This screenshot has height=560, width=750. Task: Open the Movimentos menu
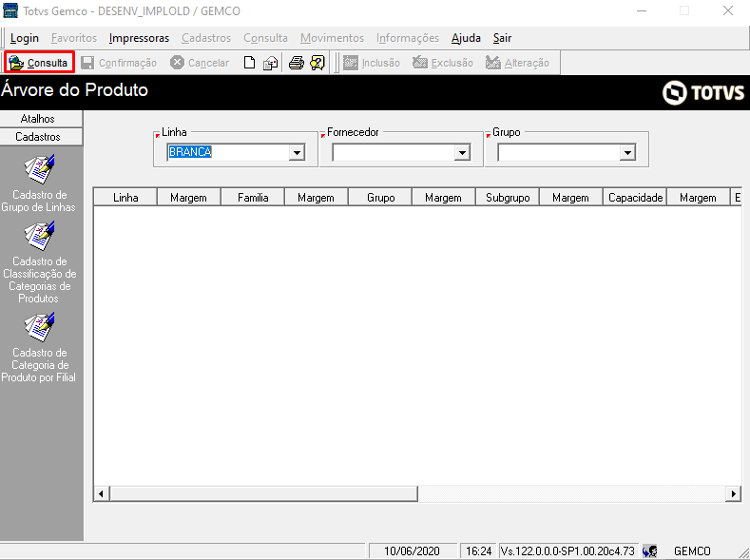click(332, 38)
